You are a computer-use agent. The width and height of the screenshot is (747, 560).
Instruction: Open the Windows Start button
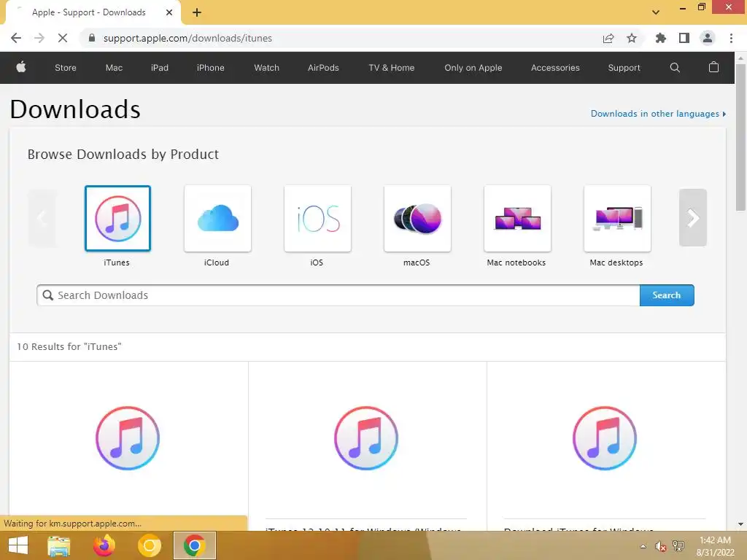(x=18, y=545)
